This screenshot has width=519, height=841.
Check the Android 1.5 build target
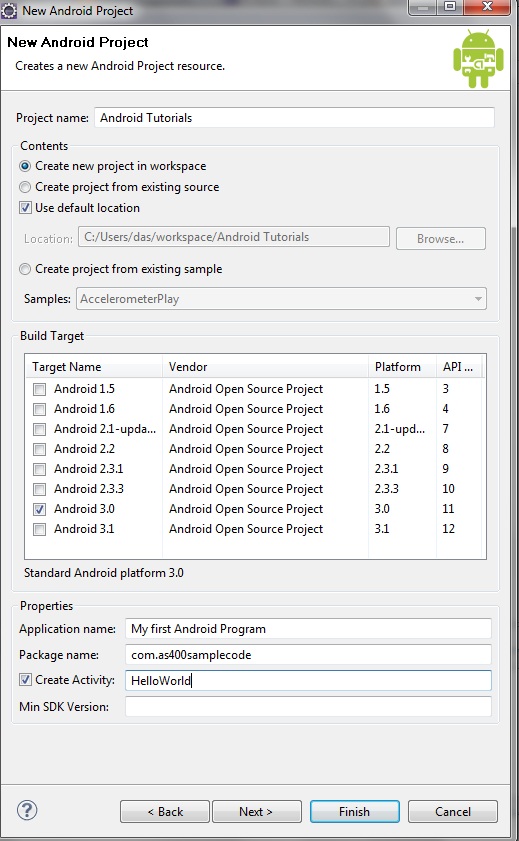point(39,389)
